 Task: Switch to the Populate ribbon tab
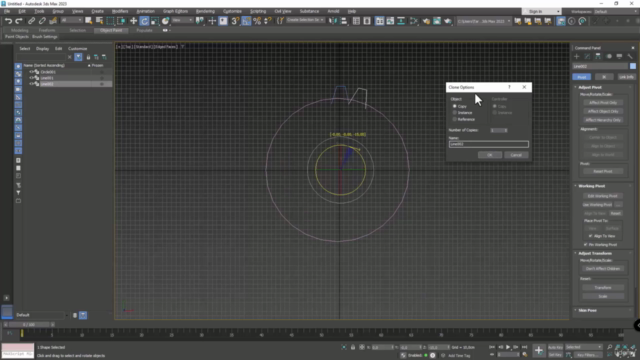tap(144, 30)
